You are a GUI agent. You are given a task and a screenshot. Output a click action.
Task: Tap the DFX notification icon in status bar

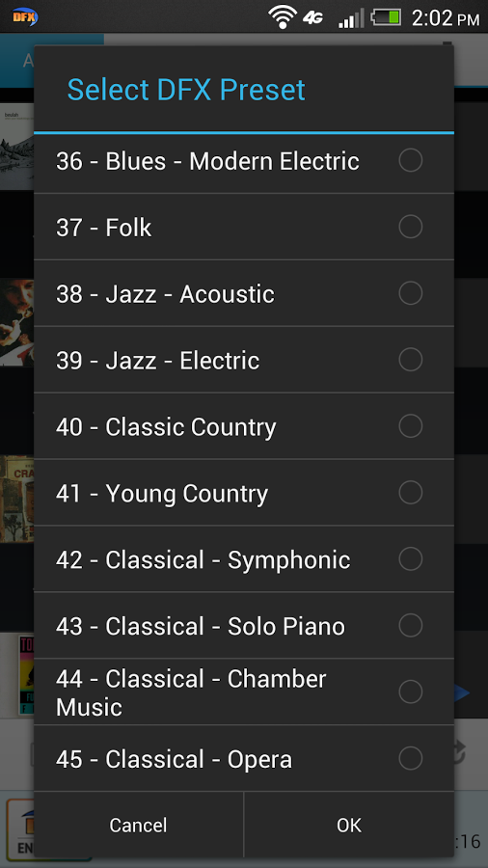point(25,16)
